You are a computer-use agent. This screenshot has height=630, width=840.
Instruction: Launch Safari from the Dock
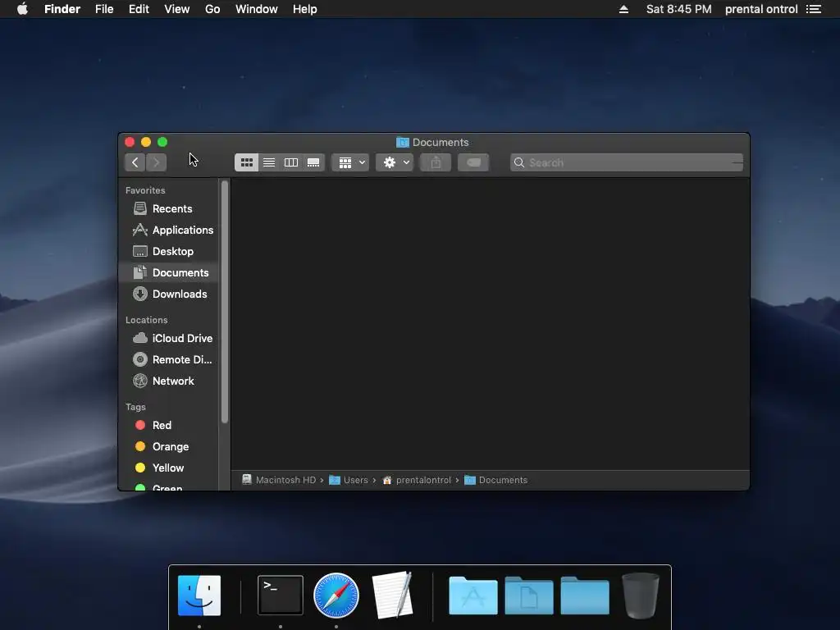(x=336, y=596)
